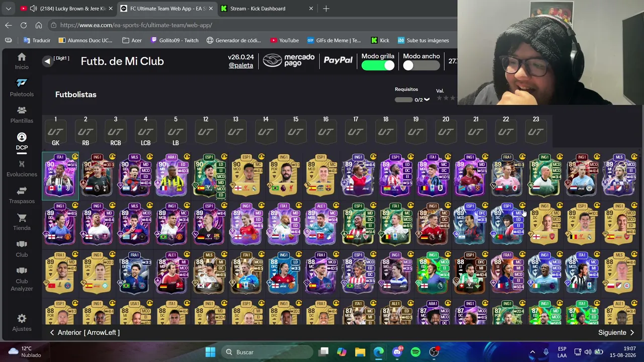Screen dimensions: 644x362
Task: Click the Mercado Pago logo
Action: coord(289,60)
